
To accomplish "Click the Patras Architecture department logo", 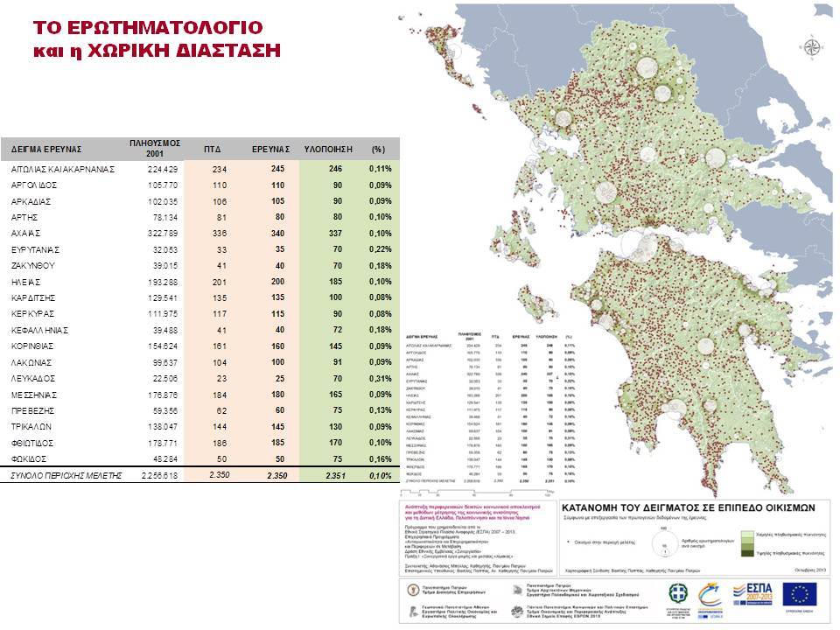I will [x=517, y=591].
